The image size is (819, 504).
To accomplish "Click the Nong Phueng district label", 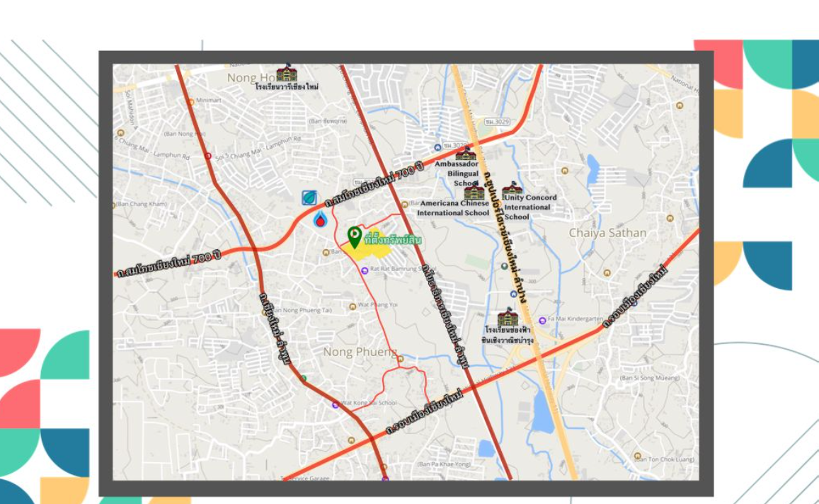I will point(360,352).
